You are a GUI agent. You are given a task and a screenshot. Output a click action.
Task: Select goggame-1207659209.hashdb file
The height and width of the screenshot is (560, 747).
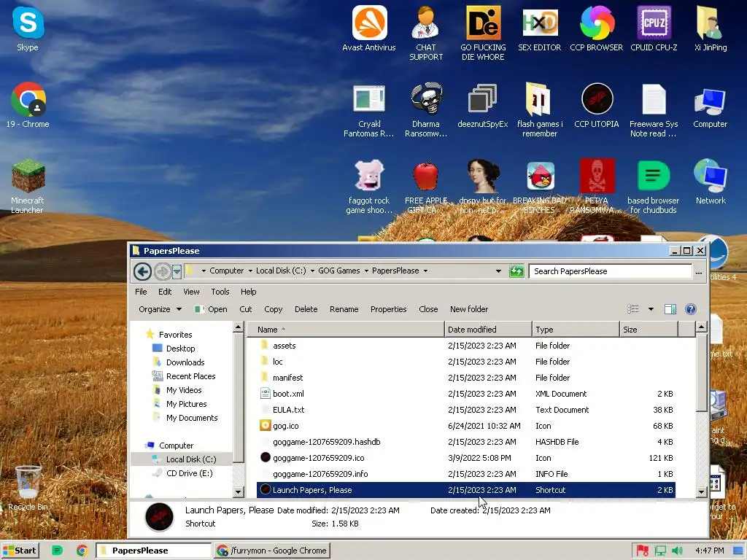466,442
